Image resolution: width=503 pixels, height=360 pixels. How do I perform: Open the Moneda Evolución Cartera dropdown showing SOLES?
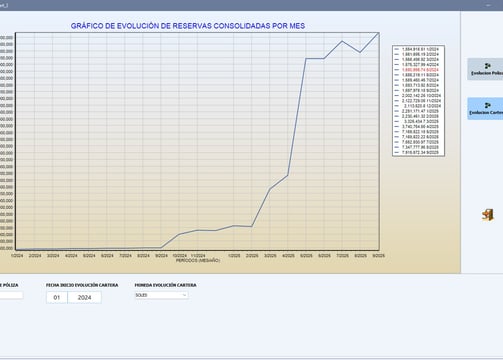(161, 295)
